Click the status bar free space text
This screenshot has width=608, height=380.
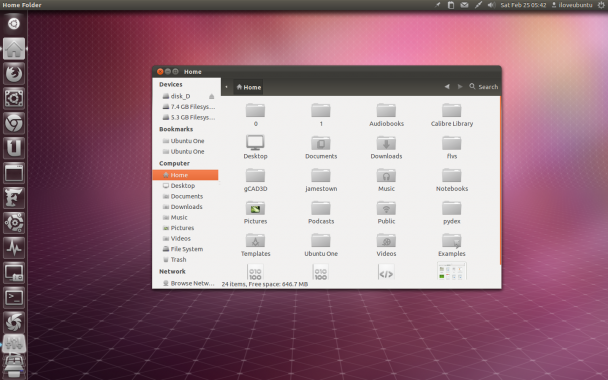pyautogui.click(x=264, y=284)
